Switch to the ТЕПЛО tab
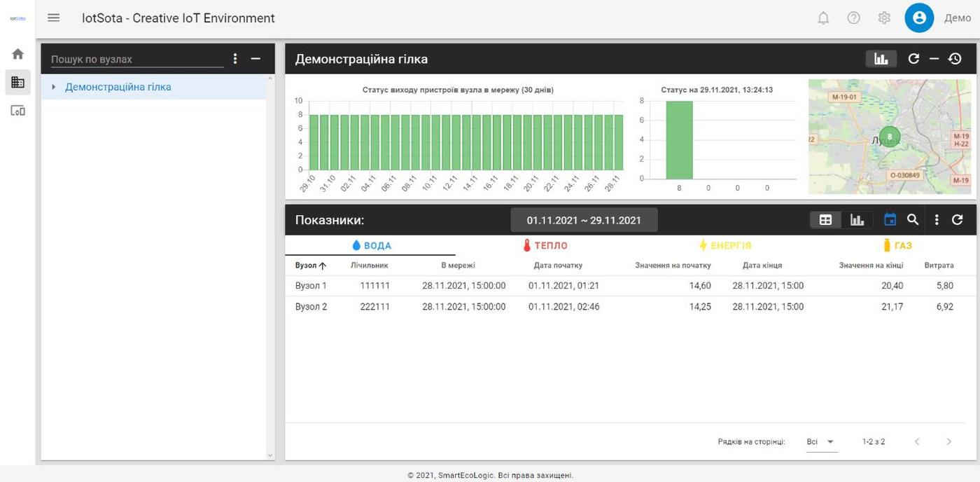This screenshot has height=482, width=980. (545, 246)
